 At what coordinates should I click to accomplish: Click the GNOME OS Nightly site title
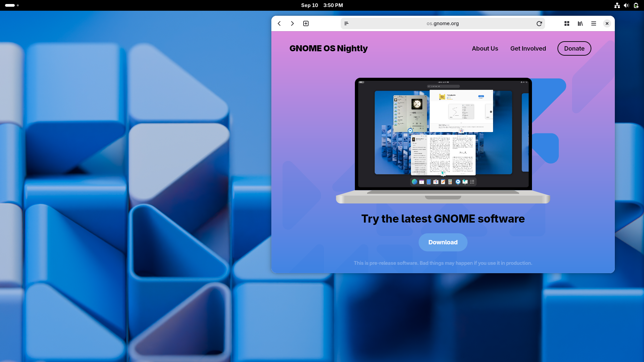pos(328,49)
